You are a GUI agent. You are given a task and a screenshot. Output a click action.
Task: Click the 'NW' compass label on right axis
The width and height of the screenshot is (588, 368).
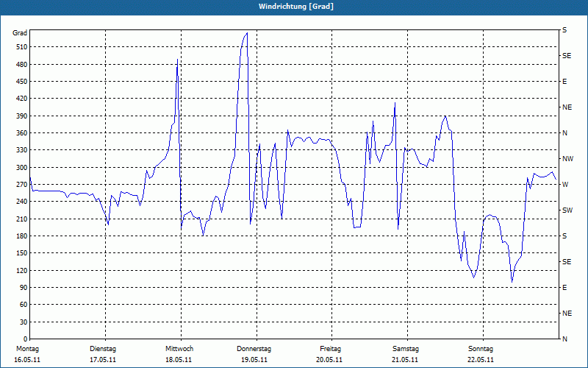[x=568, y=159]
